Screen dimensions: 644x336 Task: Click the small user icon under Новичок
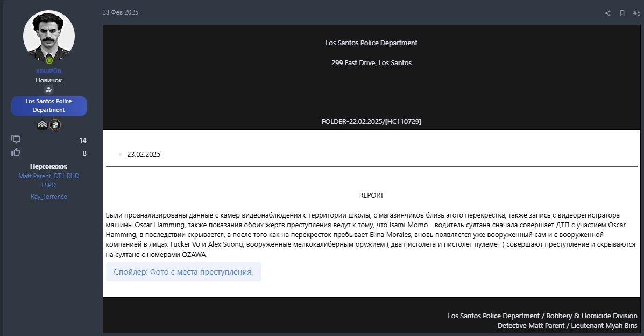[x=48, y=90]
